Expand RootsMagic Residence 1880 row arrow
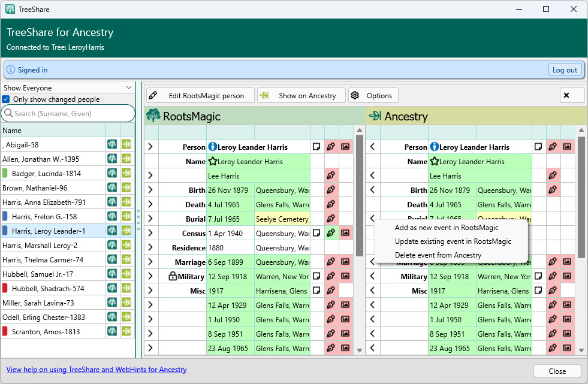The width and height of the screenshot is (588, 384). click(x=151, y=247)
